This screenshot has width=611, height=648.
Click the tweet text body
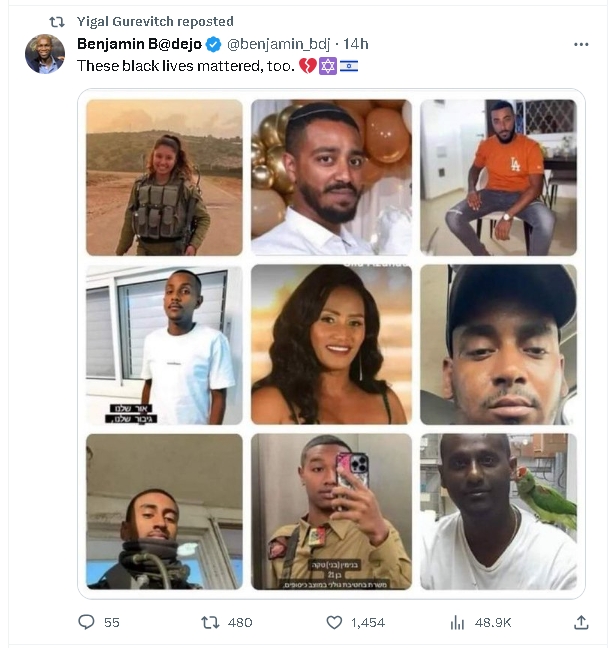point(185,65)
